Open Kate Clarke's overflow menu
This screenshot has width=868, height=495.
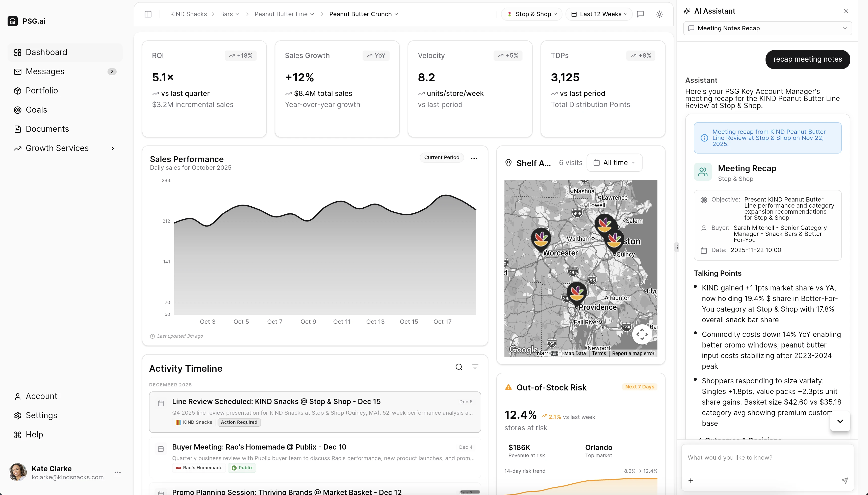(x=118, y=472)
